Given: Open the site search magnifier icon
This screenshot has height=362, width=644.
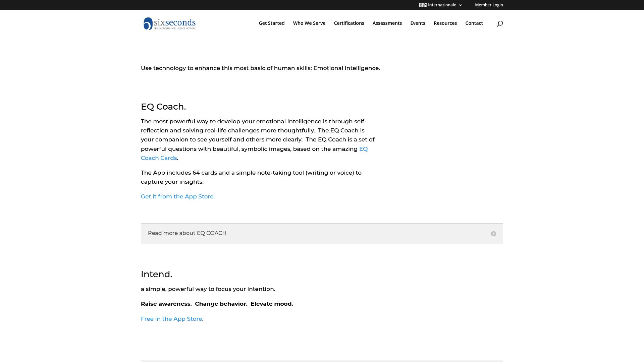Looking at the screenshot, I should click(500, 23).
